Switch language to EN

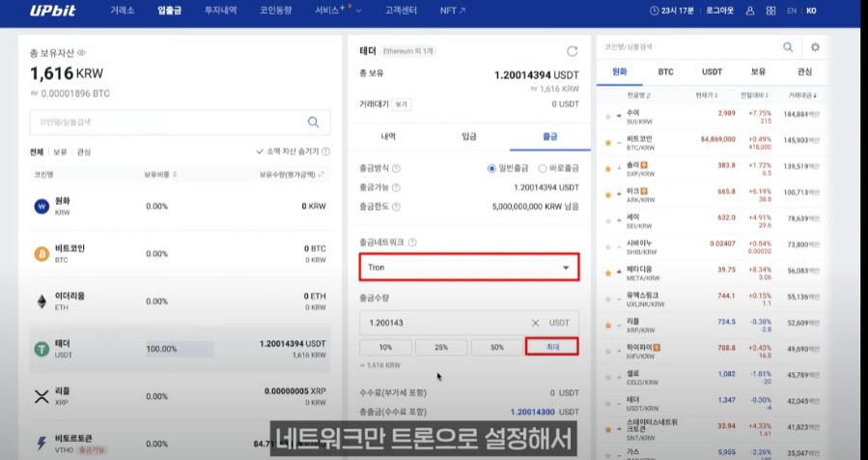point(792,11)
